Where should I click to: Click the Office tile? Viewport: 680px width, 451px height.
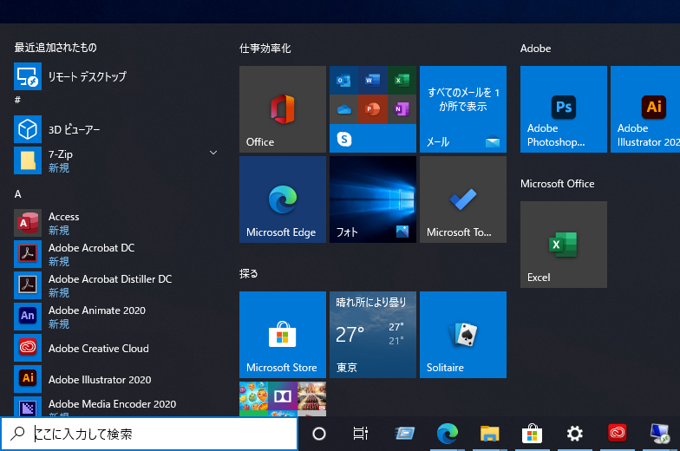(x=282, y=109)
